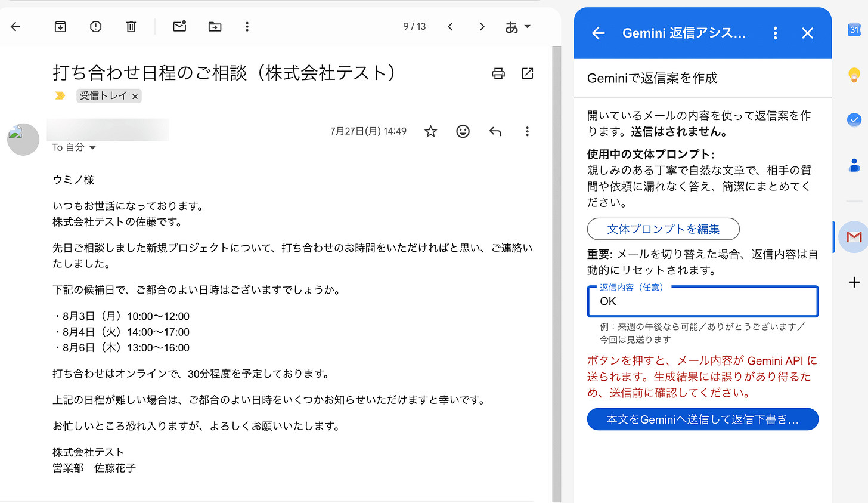The image size is (868, 503).
Task: Go back to the inbox list
Action: click(x=16, y=26)
